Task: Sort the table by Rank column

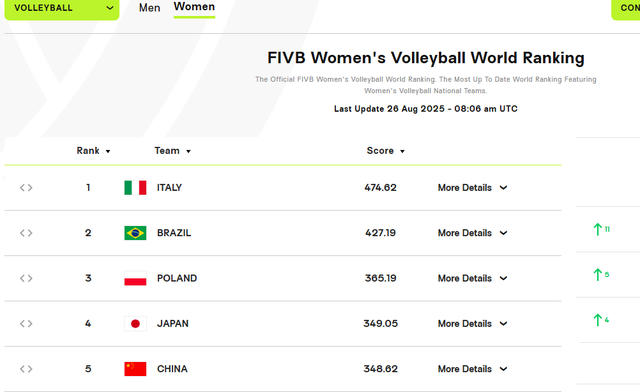Action: coord(93,151)
